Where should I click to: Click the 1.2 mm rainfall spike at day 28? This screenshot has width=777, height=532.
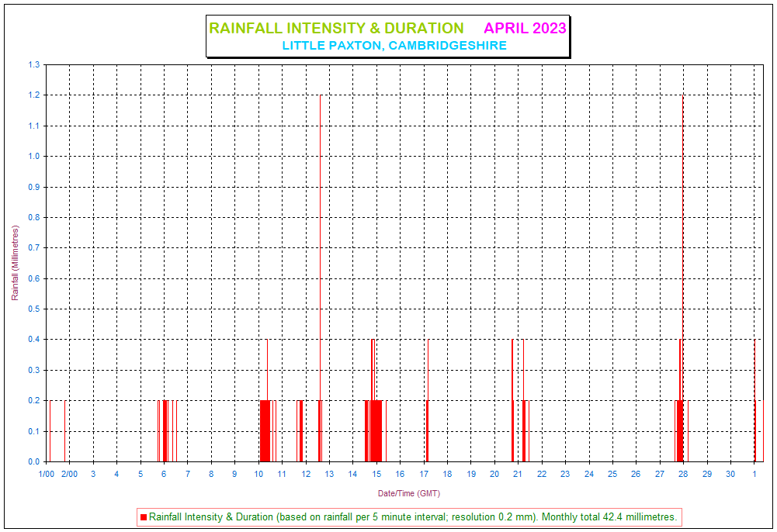point(683,278)
